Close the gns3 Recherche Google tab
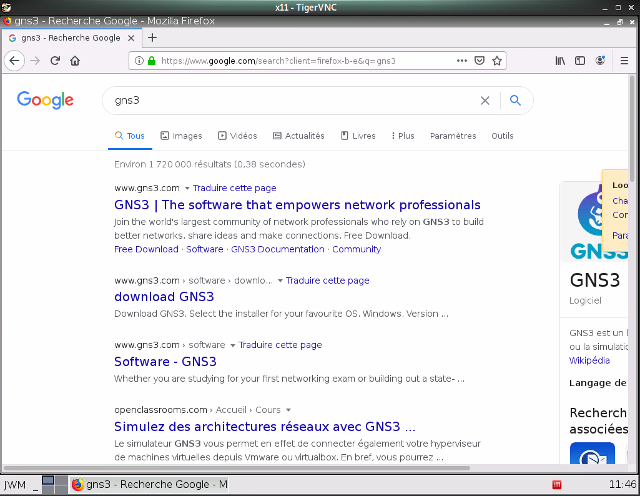 click(131, 38)
